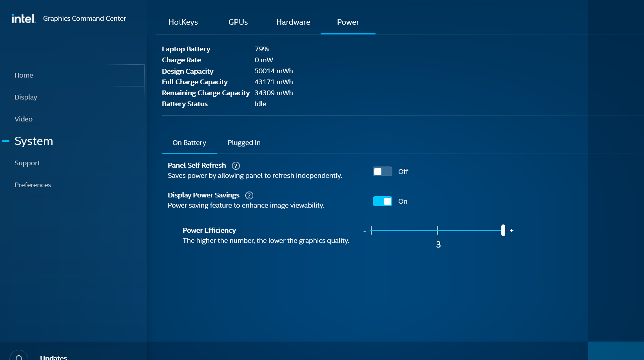Click the minus icon on Power Efficiency slider
This screenshot has width=644, height=360.
point(364,231)
